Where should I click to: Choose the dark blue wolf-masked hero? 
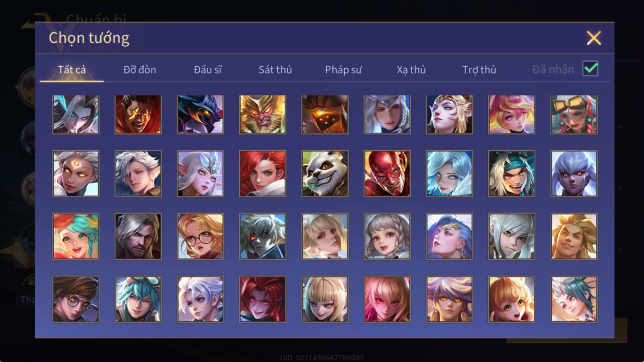point(200,114)
